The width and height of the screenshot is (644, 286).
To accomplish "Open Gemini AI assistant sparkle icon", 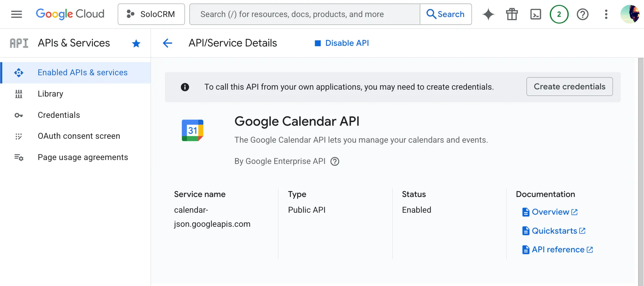I will click(488, 14).
